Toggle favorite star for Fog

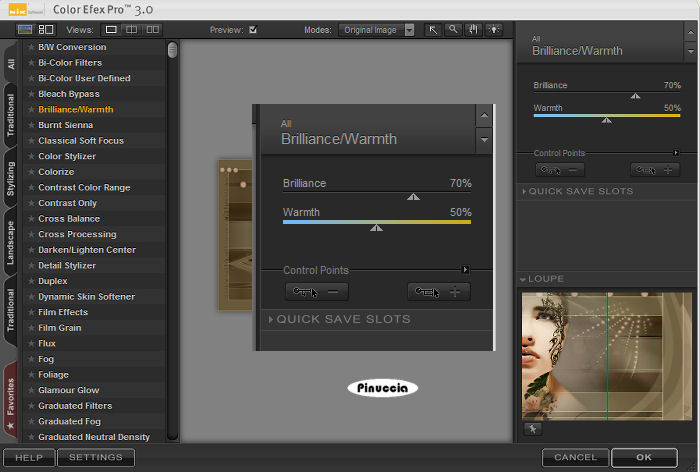31,359
